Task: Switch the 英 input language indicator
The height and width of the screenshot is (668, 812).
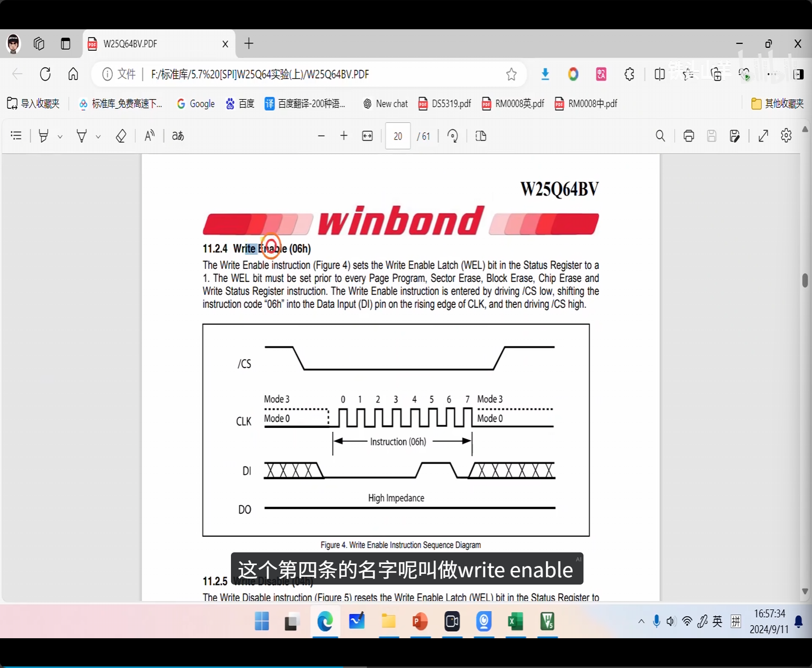Action: pos(717,621)
